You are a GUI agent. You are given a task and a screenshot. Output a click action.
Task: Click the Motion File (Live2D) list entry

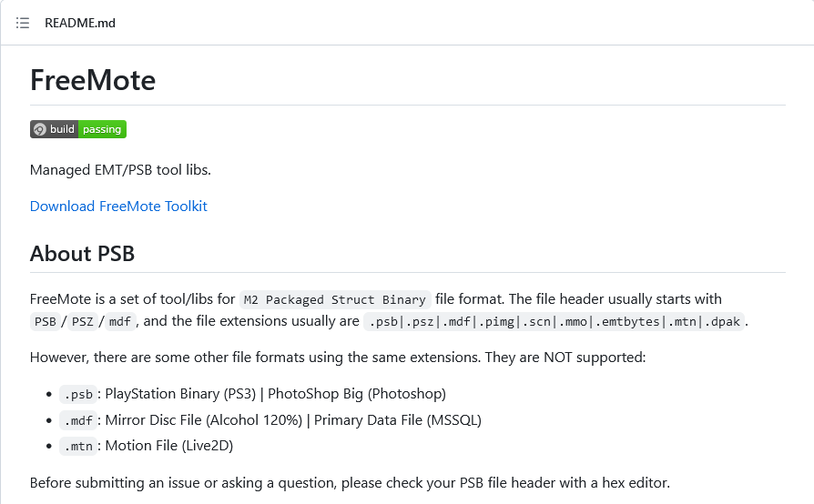pos(169,446)
